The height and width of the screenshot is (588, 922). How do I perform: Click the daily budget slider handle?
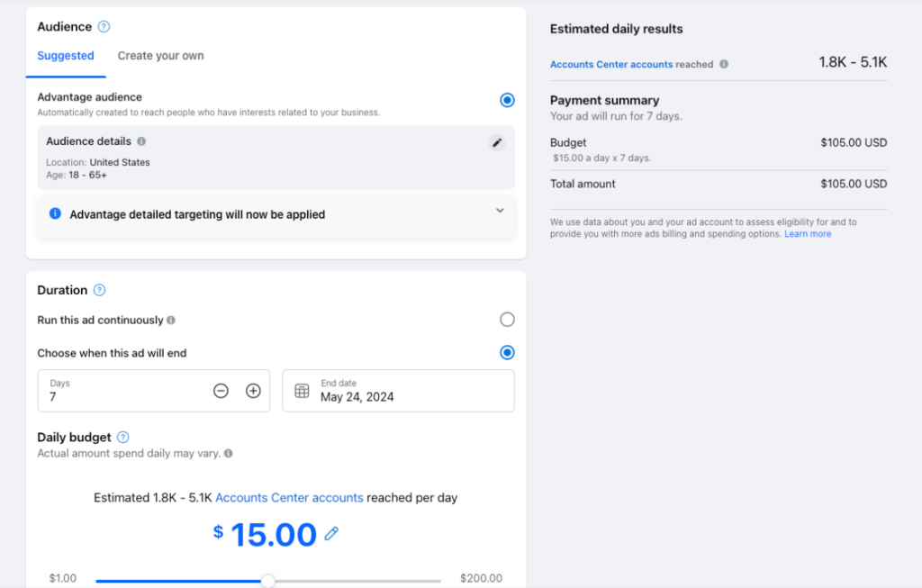[x=267, y=581]
